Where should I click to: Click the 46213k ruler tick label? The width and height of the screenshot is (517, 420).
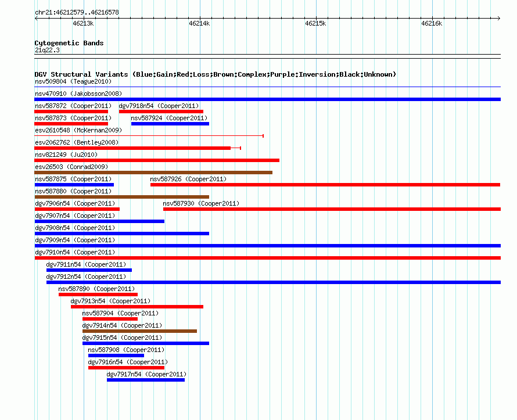pyautogui.click(x=83, y=23)
